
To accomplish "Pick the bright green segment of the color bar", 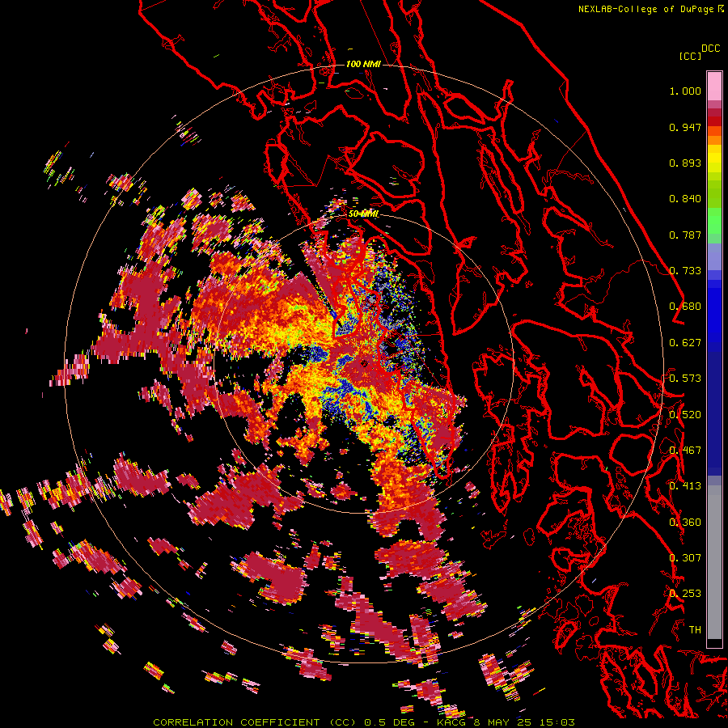I will (714, 221).
